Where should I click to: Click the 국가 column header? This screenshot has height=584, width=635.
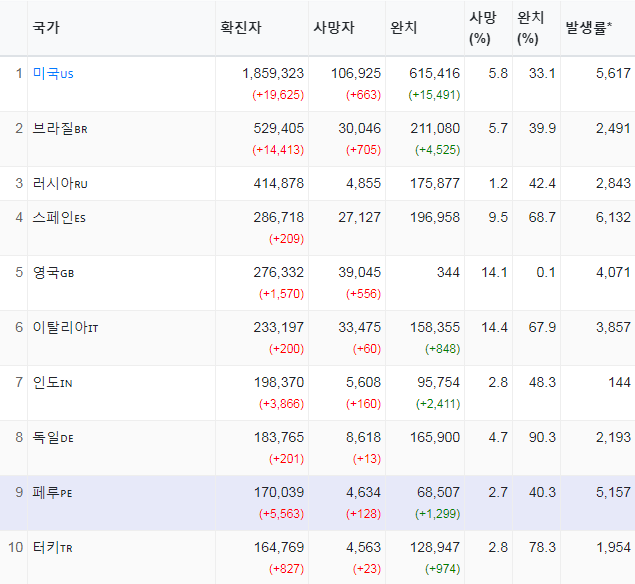pos(46,28)
